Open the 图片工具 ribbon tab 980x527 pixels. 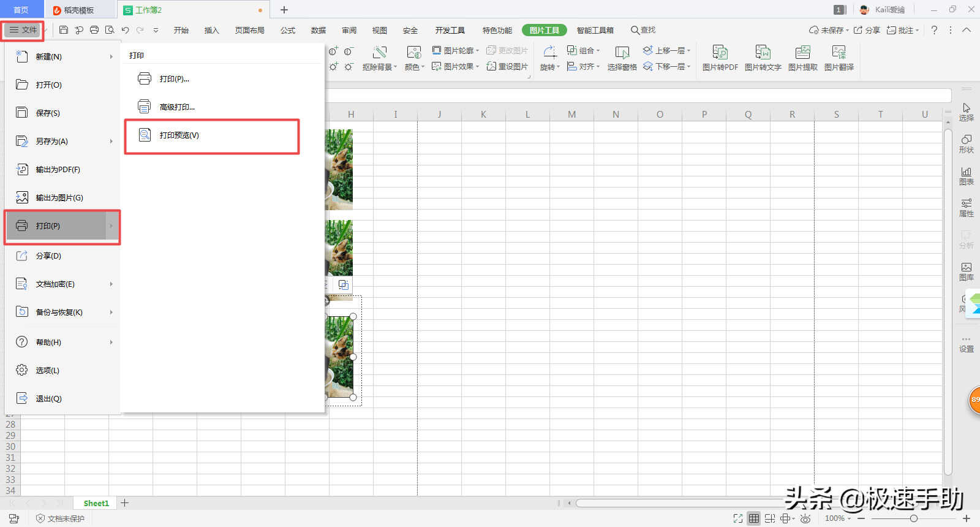[545, 30]
